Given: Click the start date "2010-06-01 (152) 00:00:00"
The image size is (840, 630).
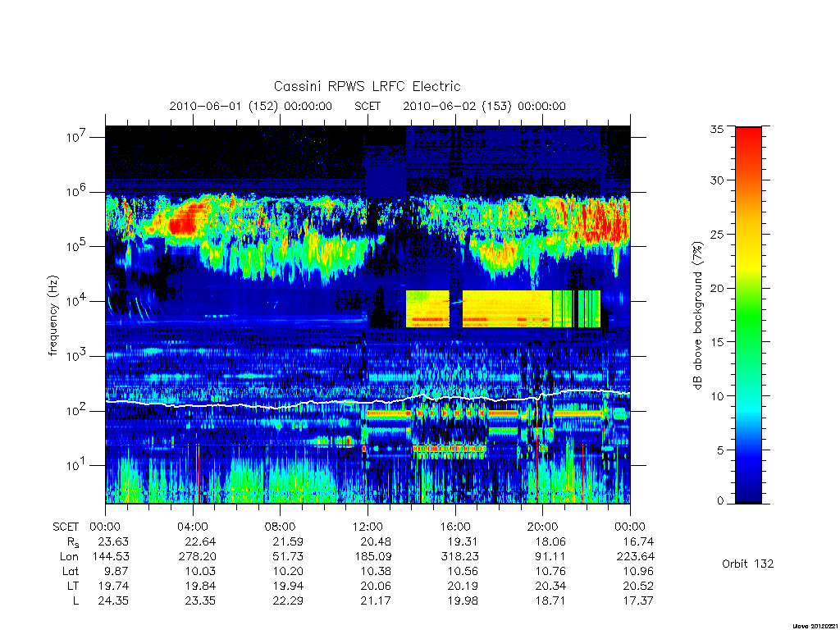Looking at the screenshot, I should click(x=251, y=106).
